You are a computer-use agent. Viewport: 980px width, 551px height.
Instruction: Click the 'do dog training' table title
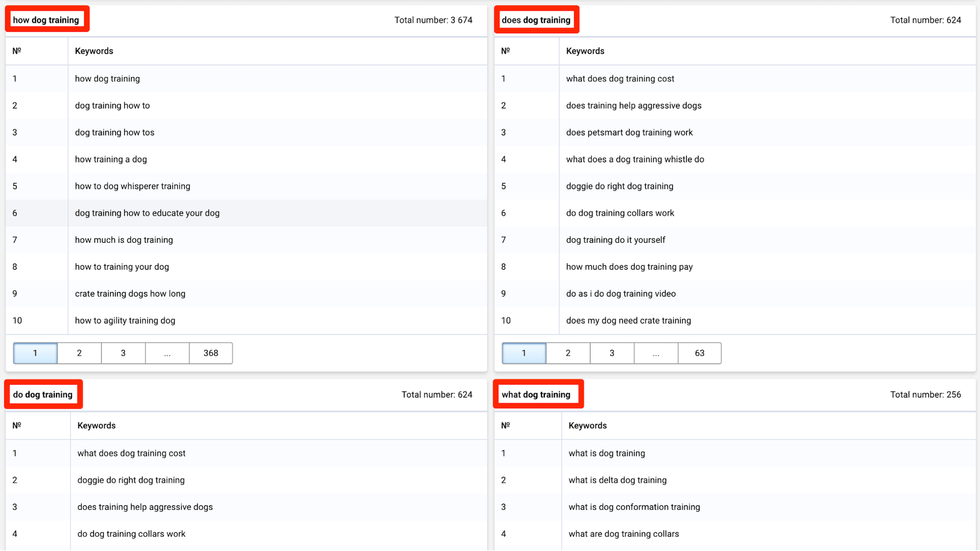[43, 394]
